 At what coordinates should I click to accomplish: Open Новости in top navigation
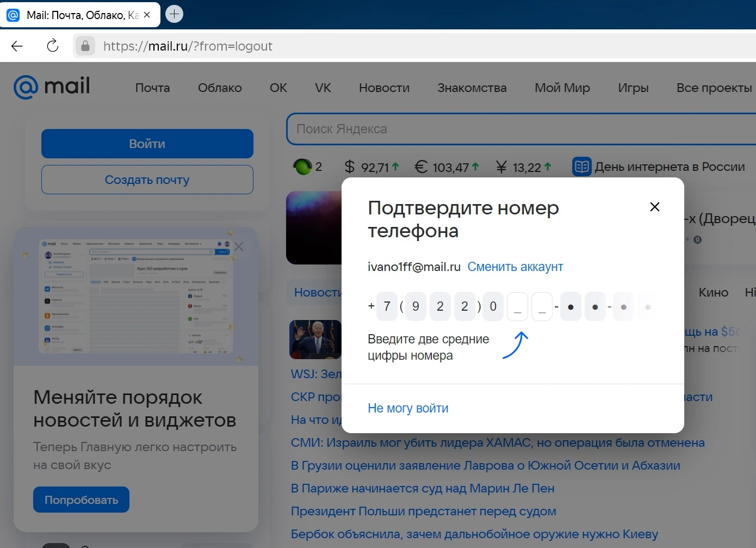[384, 88]
